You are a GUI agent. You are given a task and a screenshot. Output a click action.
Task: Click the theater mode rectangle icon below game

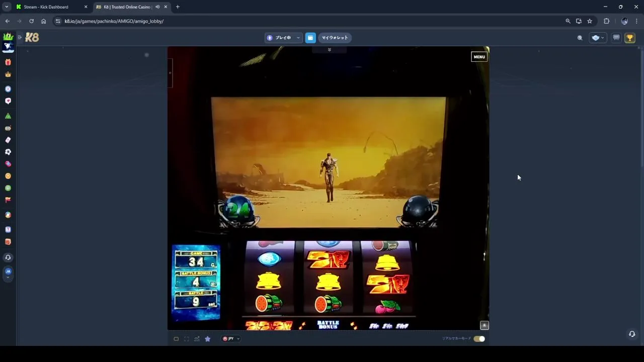[x=176, y=339]
